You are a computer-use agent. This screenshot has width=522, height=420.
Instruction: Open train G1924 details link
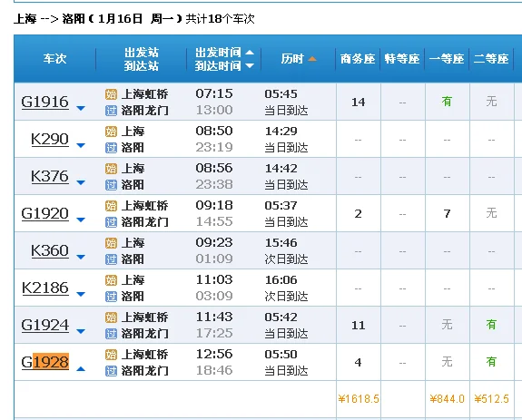tap(45, 325)
